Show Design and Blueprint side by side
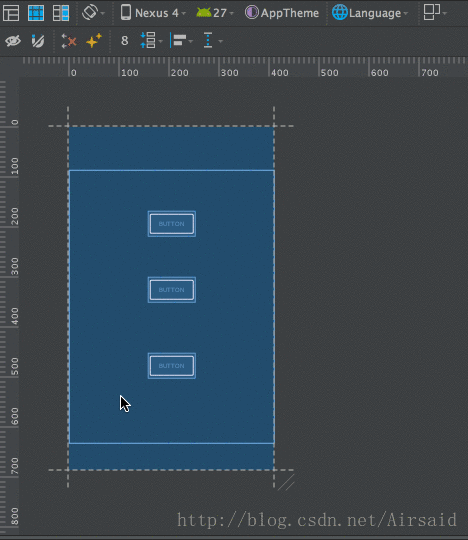Screen dimensions: 468x540 [x=61, y=13]
